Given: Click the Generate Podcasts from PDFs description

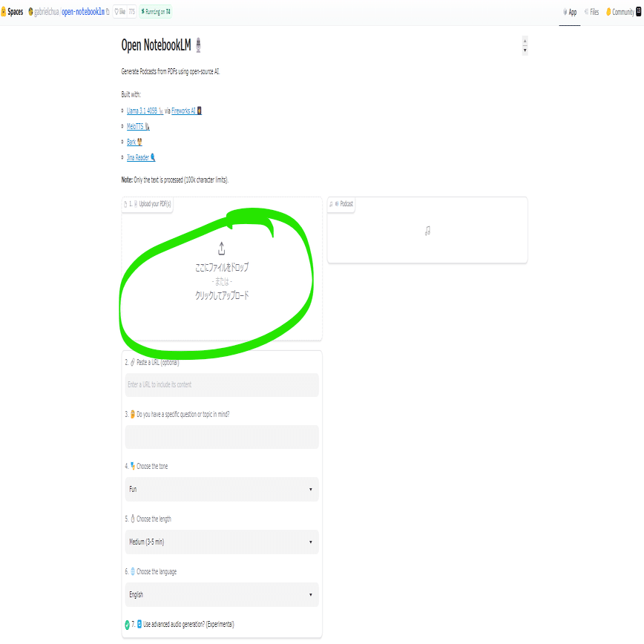Looking at the screenshot, I should click(x=171, y=71).
